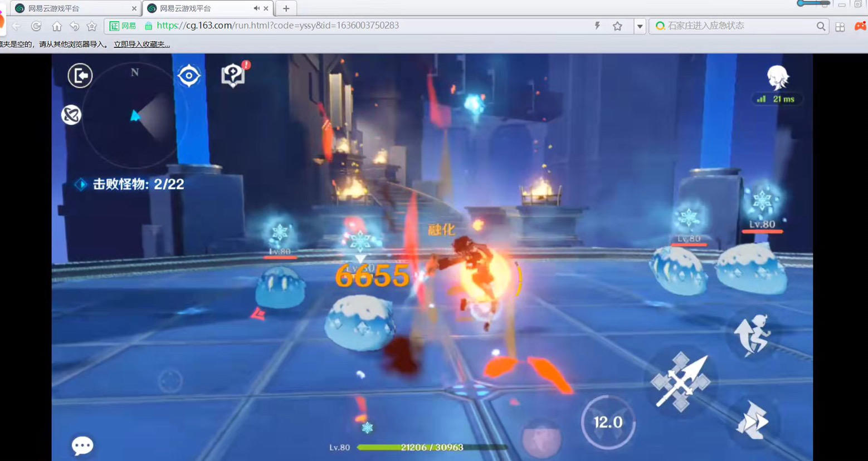
Task: Click the green character HP bar
Action: pyautogui.click(x=432, y=447)
